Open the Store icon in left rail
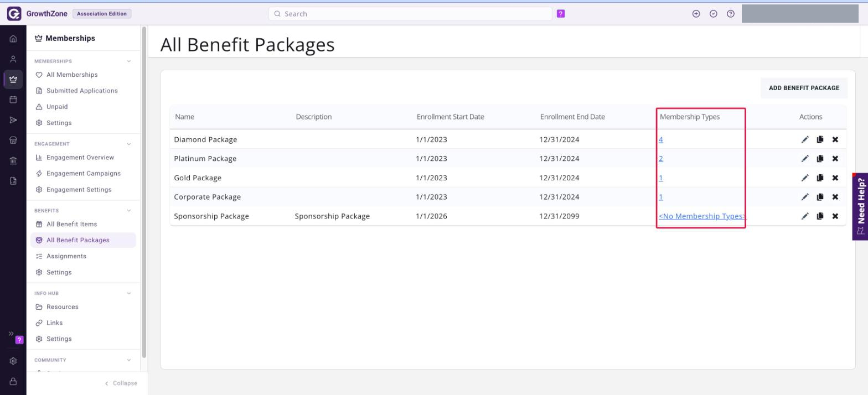 point(13,141)
